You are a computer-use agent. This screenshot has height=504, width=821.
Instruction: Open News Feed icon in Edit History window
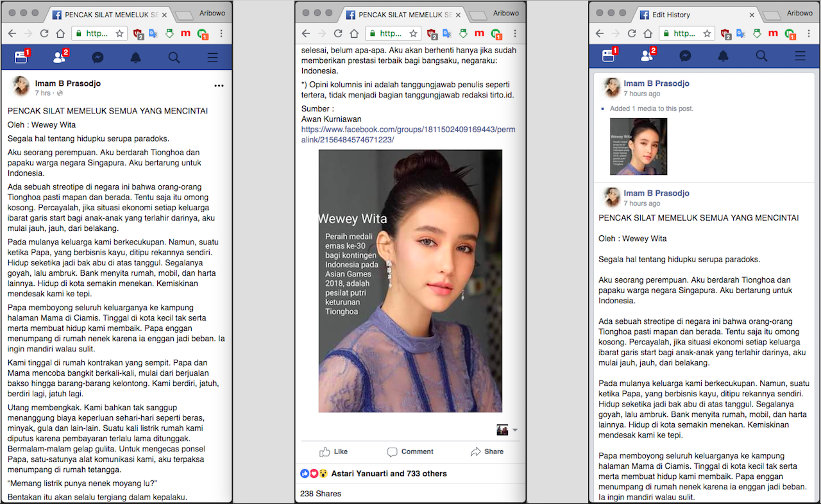[x=608, y=56]
